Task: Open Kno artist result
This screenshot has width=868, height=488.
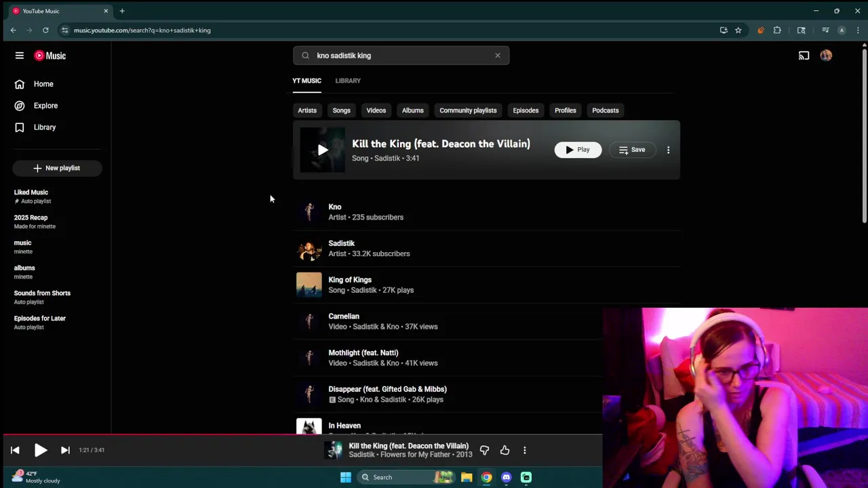Action: coord(486,212)
